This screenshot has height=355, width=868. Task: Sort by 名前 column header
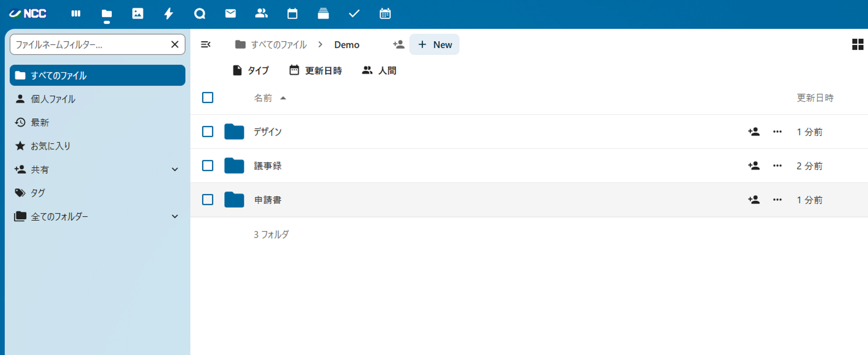(270, 98)
